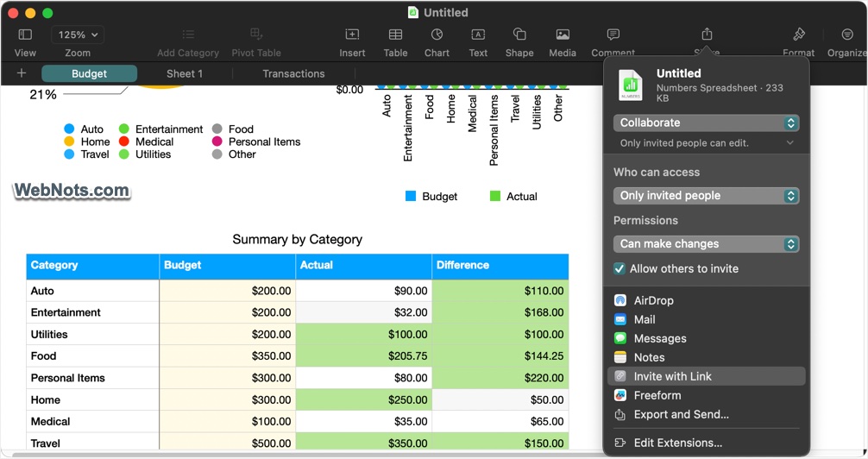This screenshot has height=459, width=868.
Task: Select the Difference column header cell
Action: (500, 266)
